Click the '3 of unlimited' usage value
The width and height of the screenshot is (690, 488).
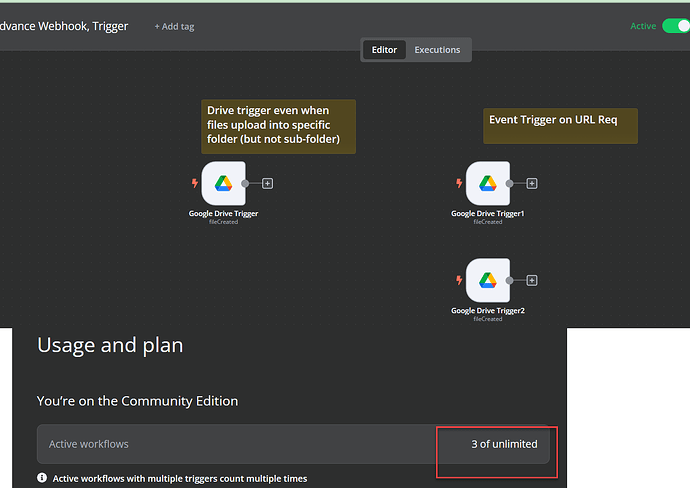504,444
